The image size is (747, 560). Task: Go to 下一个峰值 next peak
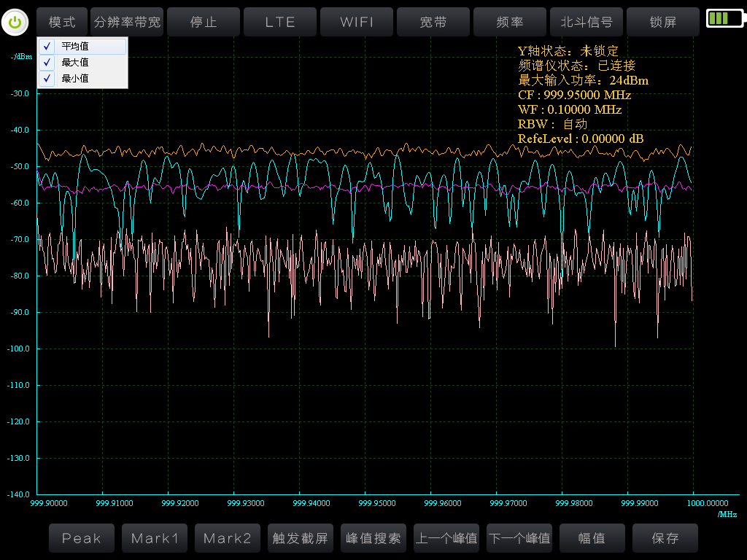519,538
